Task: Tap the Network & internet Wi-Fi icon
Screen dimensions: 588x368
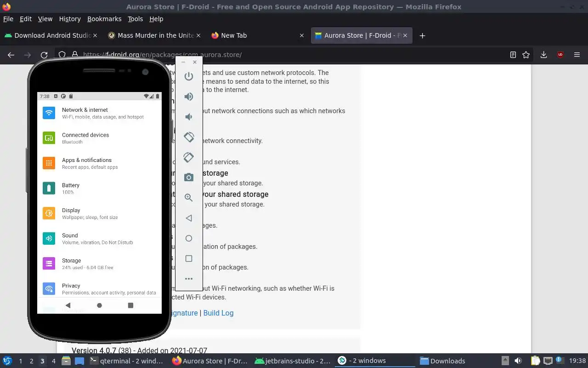Action: click(x=49, y=113)
